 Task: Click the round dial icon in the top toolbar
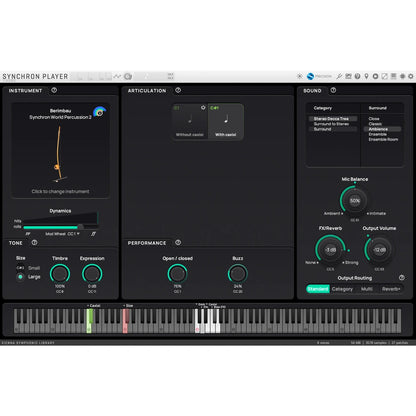tap(128, 76)
